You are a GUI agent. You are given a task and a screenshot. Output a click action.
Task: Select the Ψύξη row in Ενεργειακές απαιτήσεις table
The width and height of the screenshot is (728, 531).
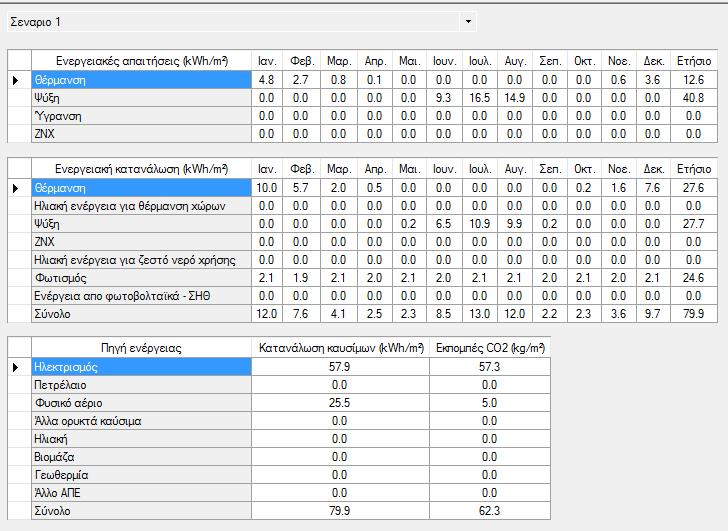142,98
